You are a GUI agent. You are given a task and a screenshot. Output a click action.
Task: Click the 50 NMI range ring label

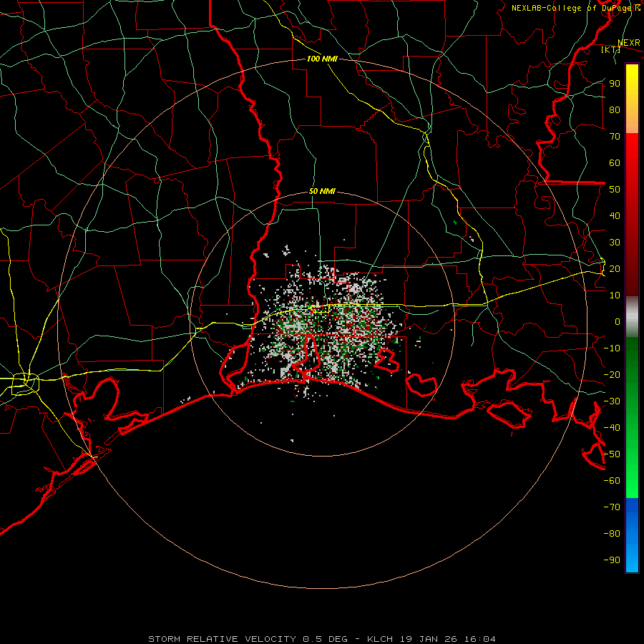click(x=322, y=191)
